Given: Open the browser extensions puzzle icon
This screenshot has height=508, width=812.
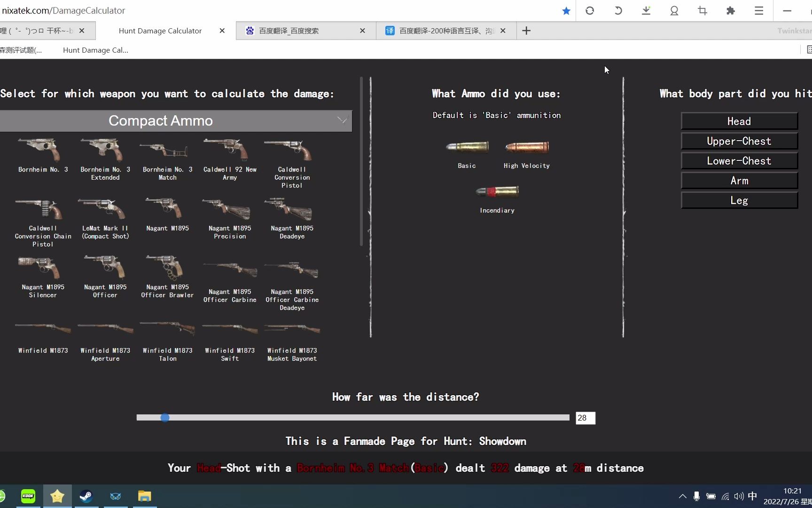Looking at the screenshot, I should tap(730, 10).
